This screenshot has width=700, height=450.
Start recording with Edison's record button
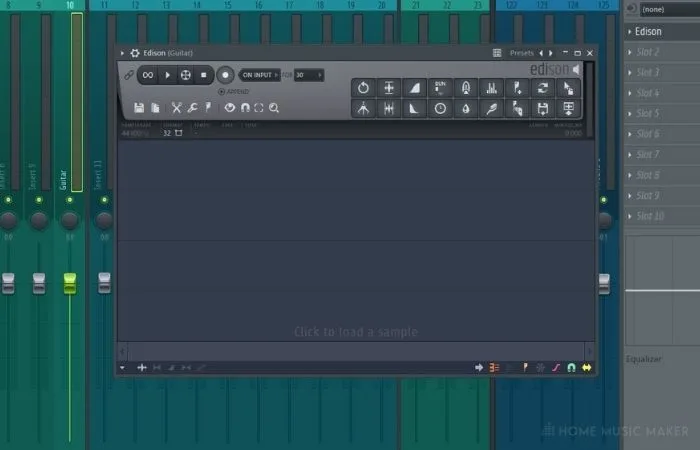tap(225, 75)
